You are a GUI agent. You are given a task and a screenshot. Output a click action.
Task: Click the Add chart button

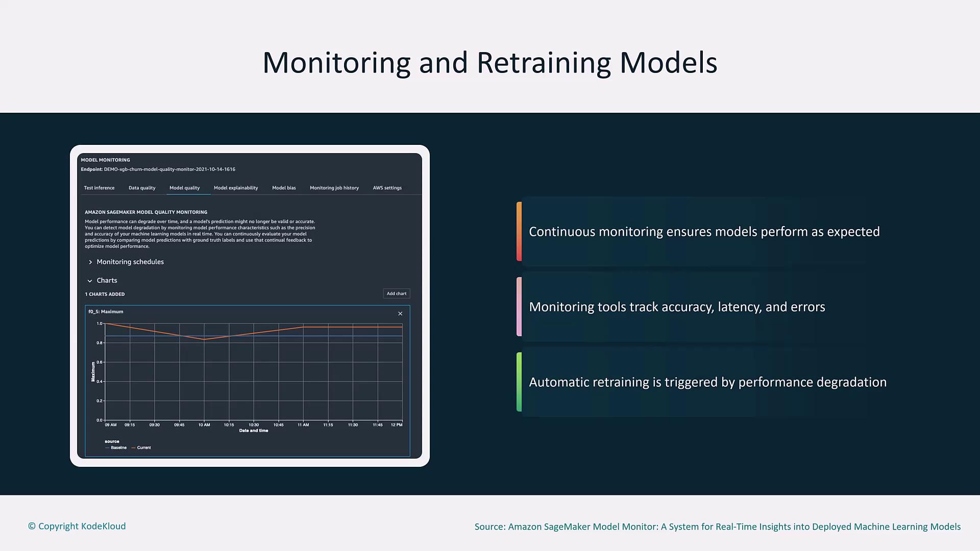click(397, 293)
